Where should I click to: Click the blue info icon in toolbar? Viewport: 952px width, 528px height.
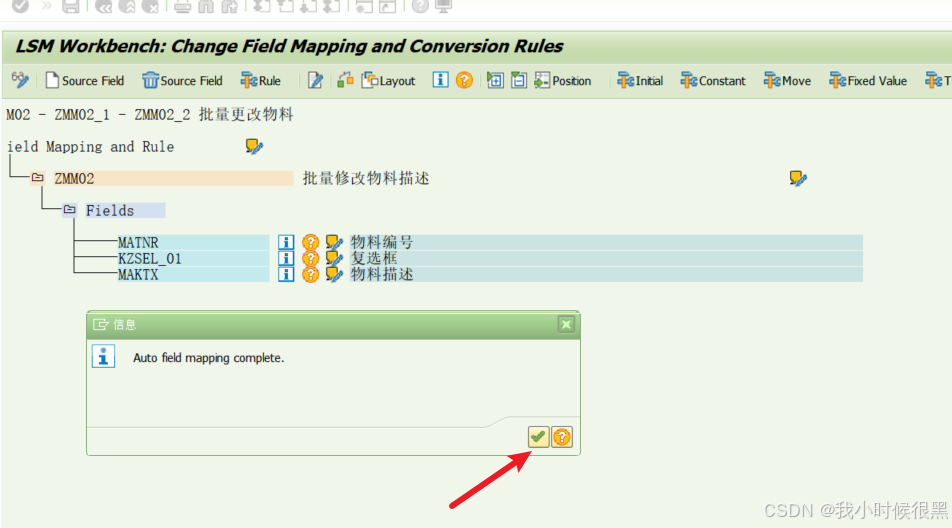440,80
